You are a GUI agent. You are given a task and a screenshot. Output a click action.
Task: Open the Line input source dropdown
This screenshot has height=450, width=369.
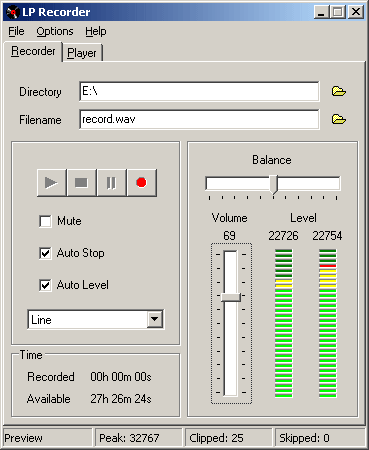point(155,320)
